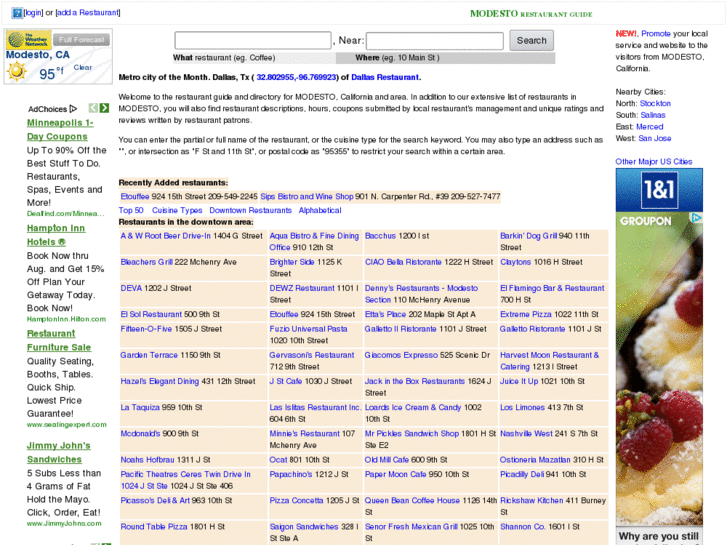Image resolution: width=727 pixels, height=545 pixels.
Task: Open Bleachers Grill listing
Action: (147, 262)
